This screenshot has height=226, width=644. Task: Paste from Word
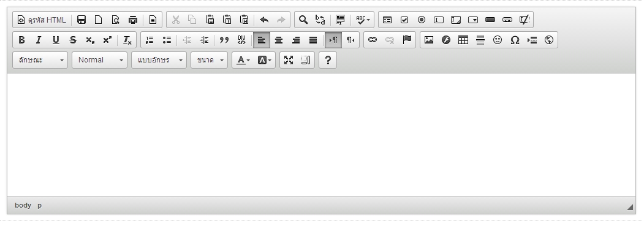pos(244,20)
